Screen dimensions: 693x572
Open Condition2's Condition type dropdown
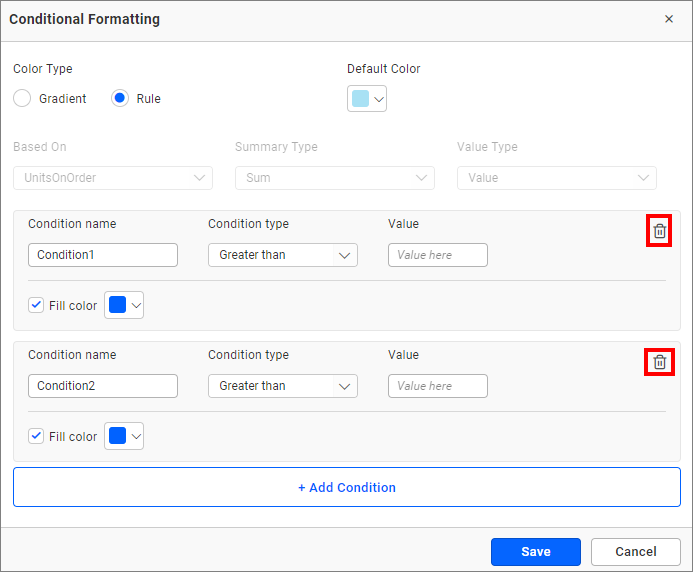pyautogui.click(x=282, y=386)
